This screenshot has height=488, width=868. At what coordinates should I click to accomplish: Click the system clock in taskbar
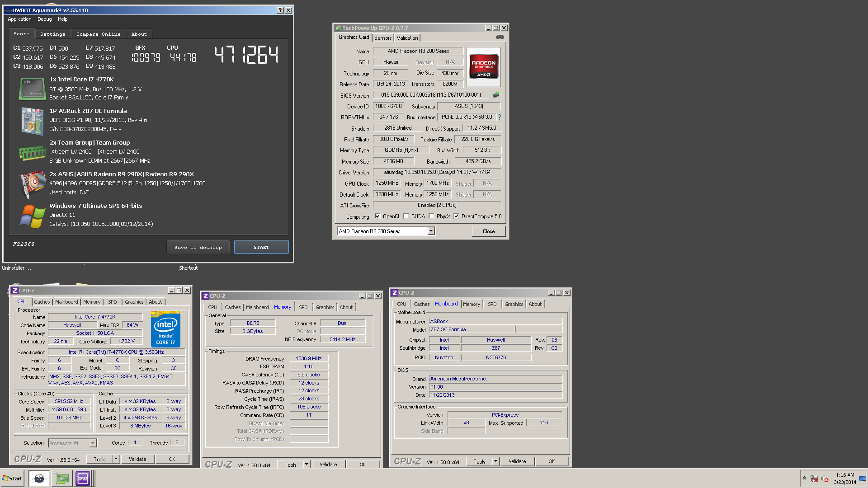tap(845, 479)
